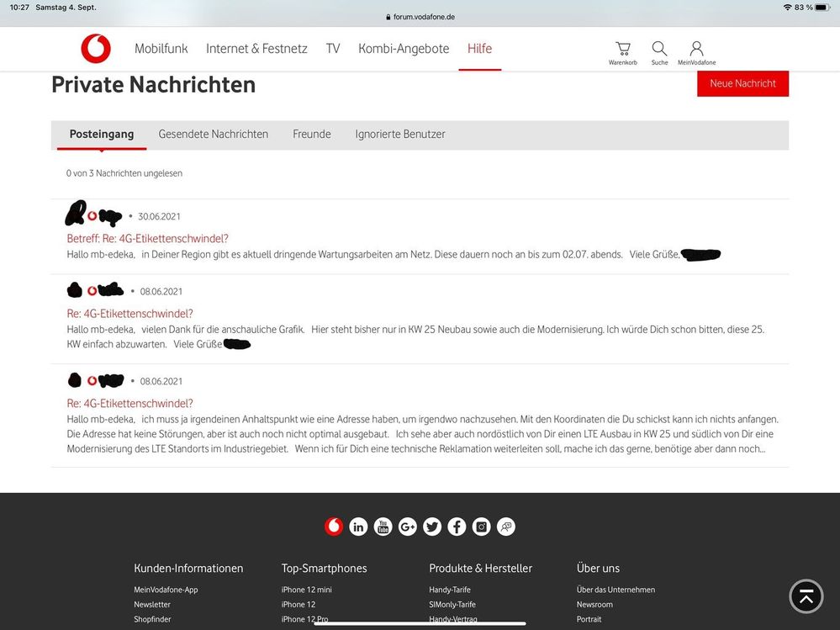Image resolution: width=840 pixels, height=630 pixels.
Task: Open the Hilfe menu
Action: [x=479, y=49]
